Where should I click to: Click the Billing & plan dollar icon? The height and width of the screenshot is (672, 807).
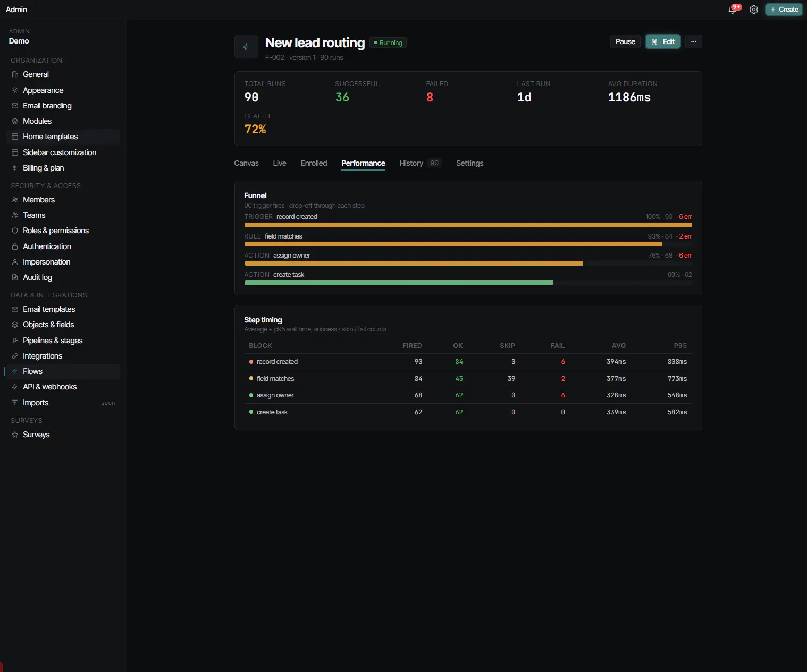tap(15, 168)
